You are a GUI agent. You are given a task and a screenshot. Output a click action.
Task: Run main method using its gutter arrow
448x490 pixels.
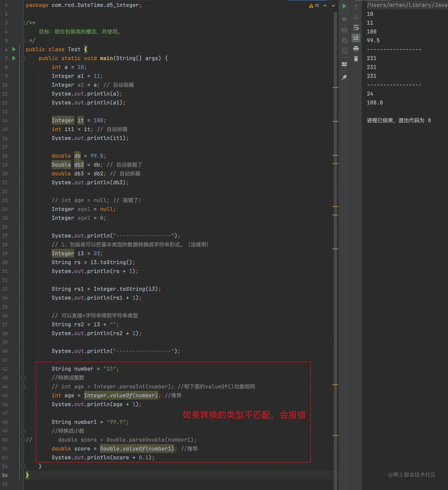point(14,58)
